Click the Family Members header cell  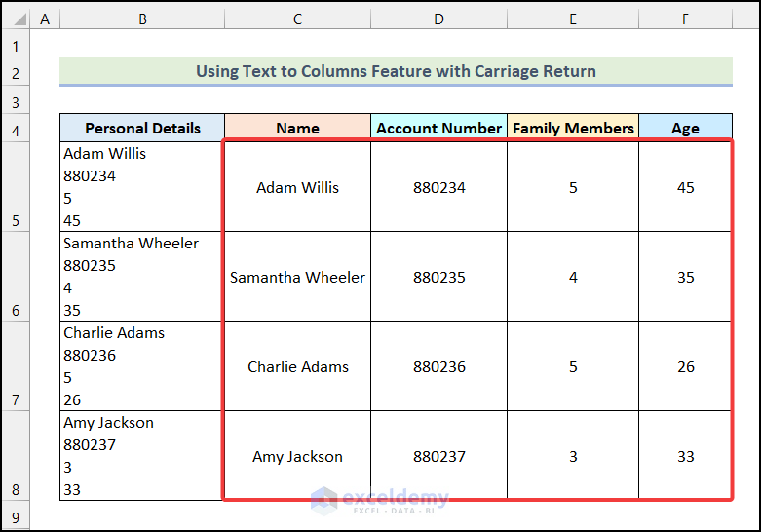(x=573, y=129)
